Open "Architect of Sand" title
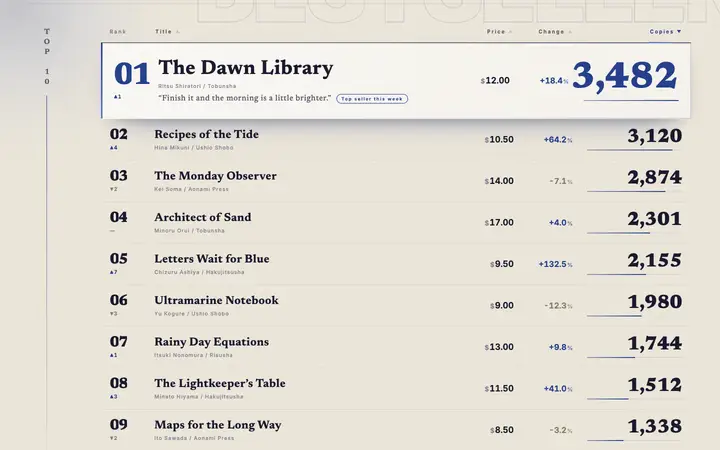 coord(202,217)
